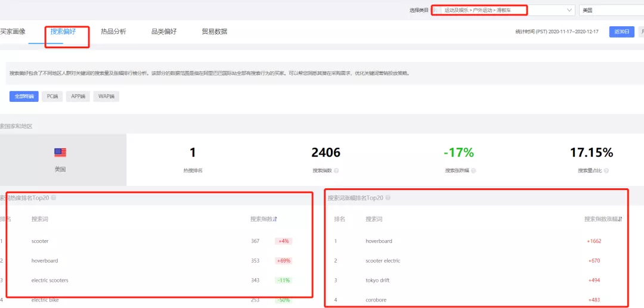Select the 搜索偏好 tab
The image size is (644, 308).
pyautogui.click(x=63, y=32)
